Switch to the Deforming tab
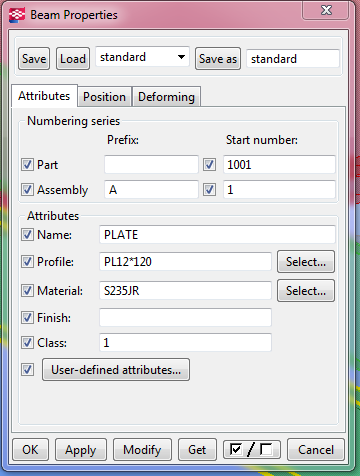Image resolution: width=360 pixels, height=476 pixels. 166,97
